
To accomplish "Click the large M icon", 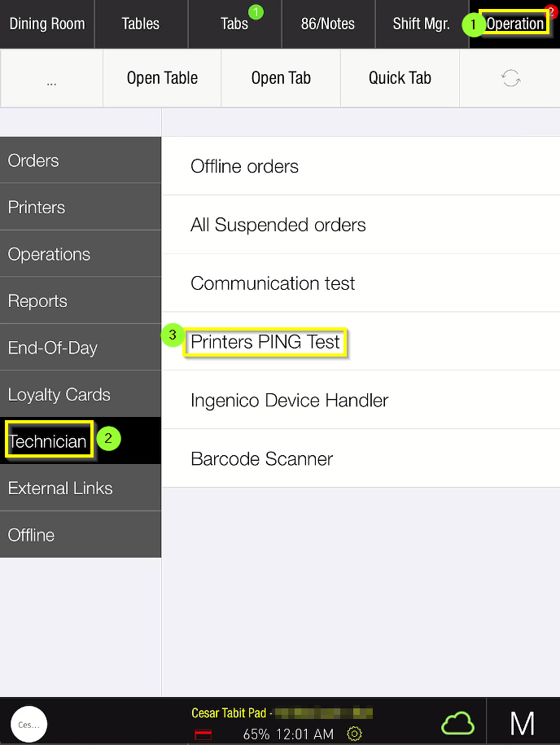I will [522, 723].
